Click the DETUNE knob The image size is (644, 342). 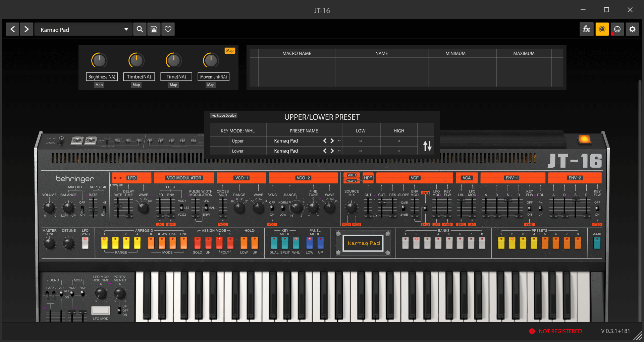coord(69,243)
